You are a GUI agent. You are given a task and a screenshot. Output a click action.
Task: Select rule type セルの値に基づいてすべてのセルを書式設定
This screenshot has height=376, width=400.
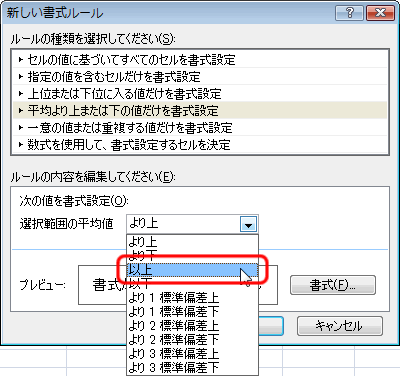[200, 60]
